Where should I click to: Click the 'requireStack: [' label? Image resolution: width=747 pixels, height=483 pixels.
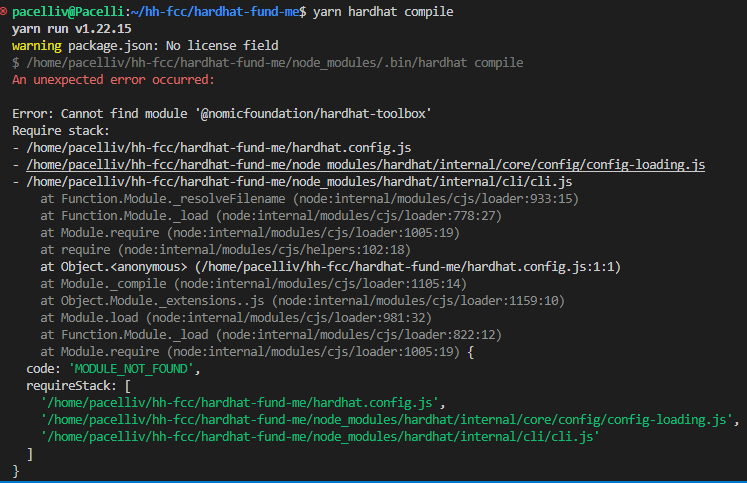click(79, 386)
